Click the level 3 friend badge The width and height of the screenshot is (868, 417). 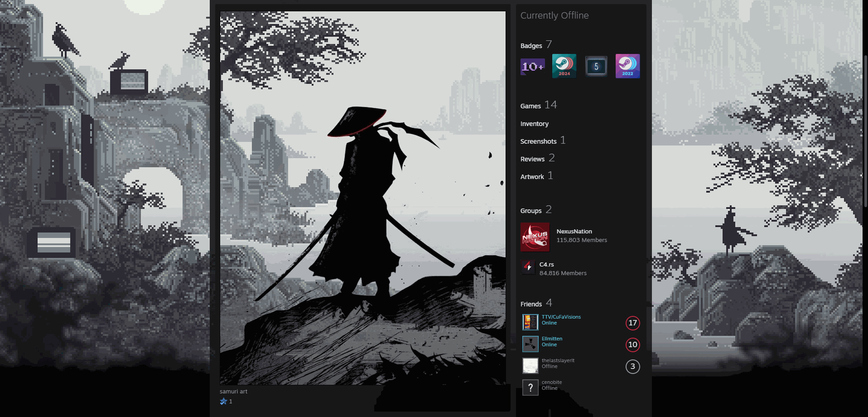(x=633, y=366)
